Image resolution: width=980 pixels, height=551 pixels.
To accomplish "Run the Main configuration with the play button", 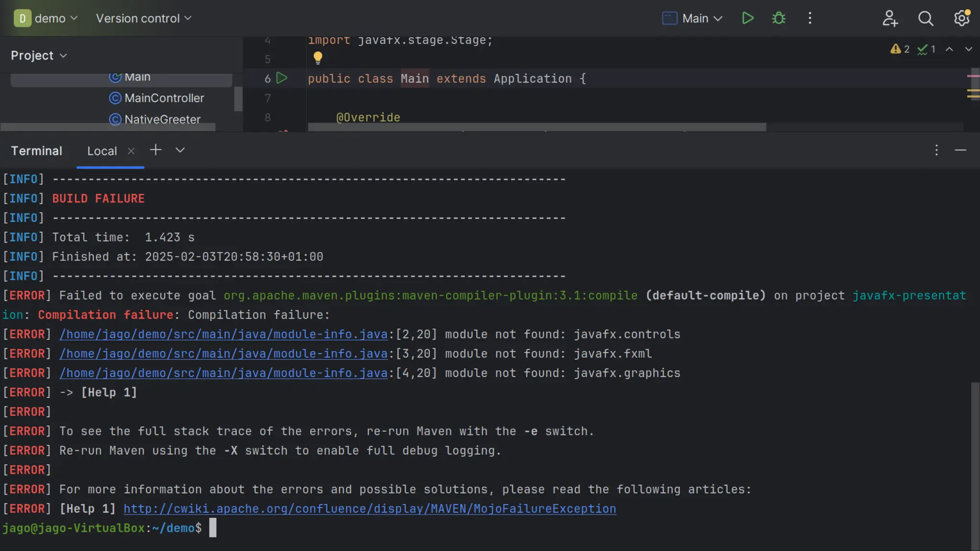I will pyautogui.click(x=747, y=18).
